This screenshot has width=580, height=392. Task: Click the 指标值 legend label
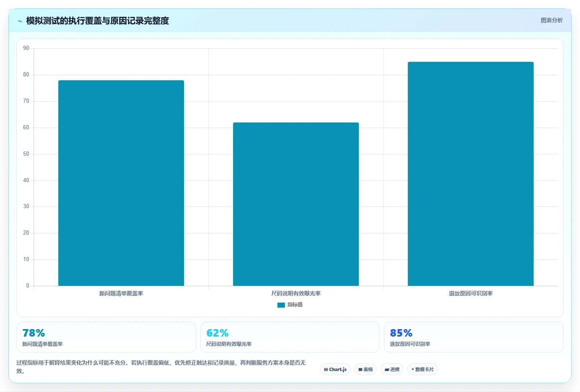pyautogui.click(x=295, y=305)
